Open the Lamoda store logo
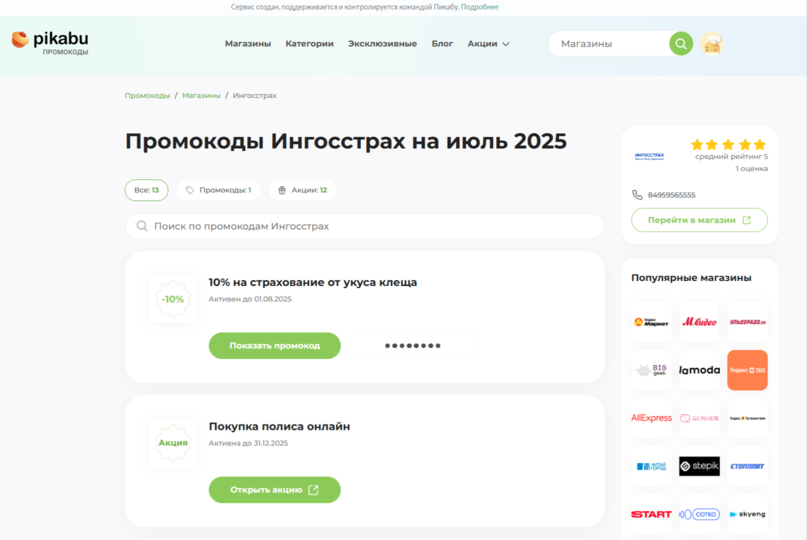Screen dimensions: 807x540 pos(699,370)
